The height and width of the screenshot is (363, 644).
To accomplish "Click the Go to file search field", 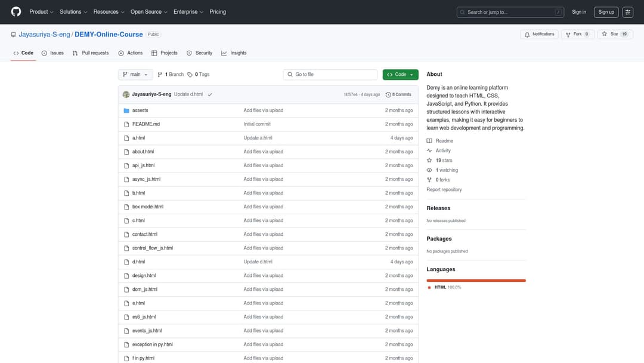I will [x=330, y=75].
